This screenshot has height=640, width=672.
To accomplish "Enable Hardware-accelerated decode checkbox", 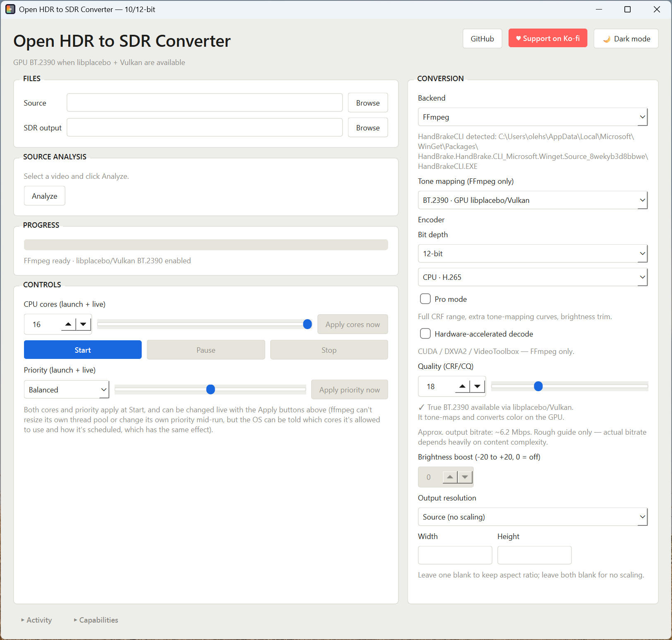I will [x=425, y=334].
